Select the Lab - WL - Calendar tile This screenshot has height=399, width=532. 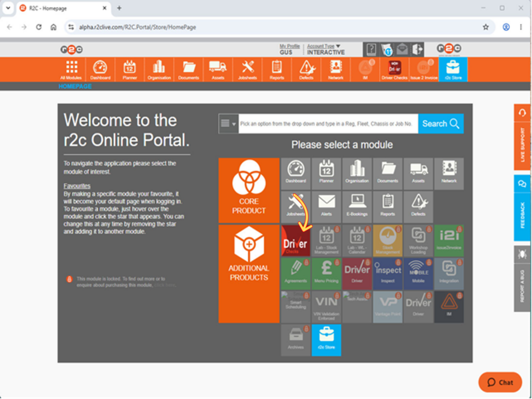(x=357, y=240)
